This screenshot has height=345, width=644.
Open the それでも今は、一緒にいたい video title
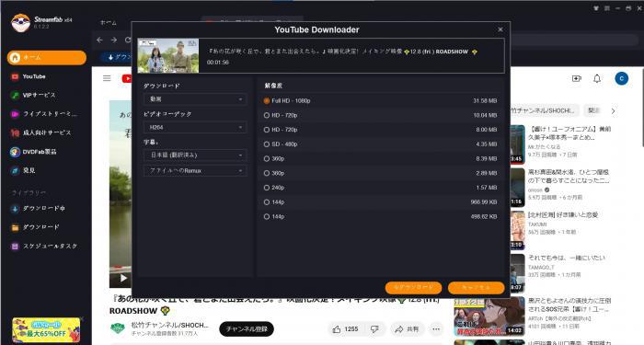(x=567, y=258)
